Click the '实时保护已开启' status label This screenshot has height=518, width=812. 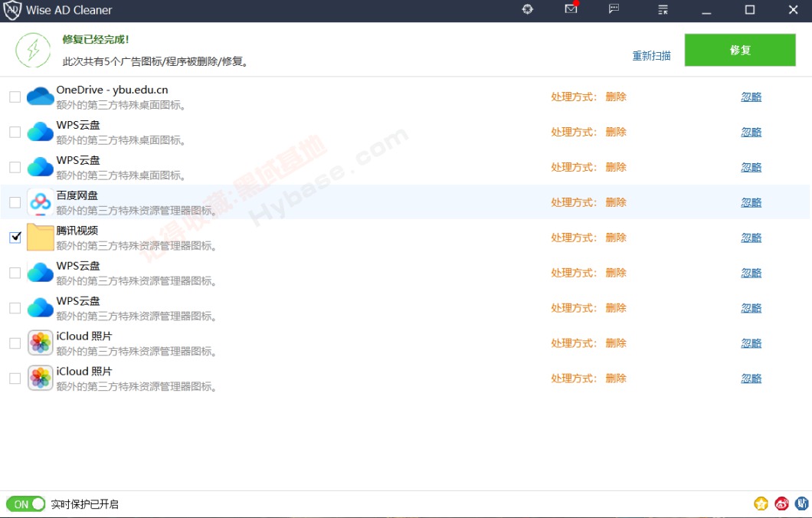pos(85,504)
